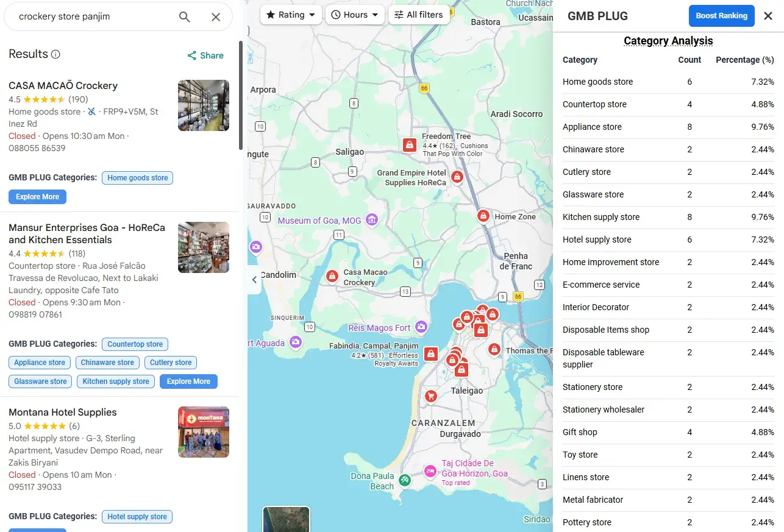Click the info icon beside Results

point(55,54)
